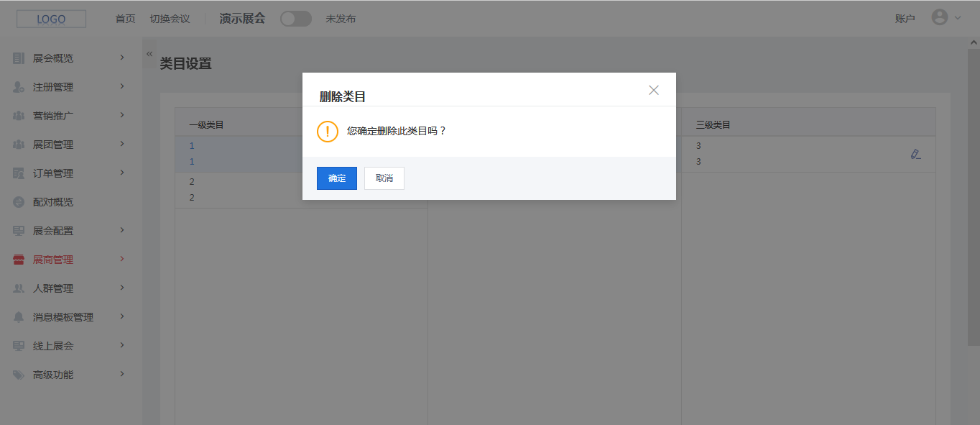Viewport: 980px width, 425px height.
Task: Open 配对概览 menu label
Action: pyautogui.click(x=53, y=202)
